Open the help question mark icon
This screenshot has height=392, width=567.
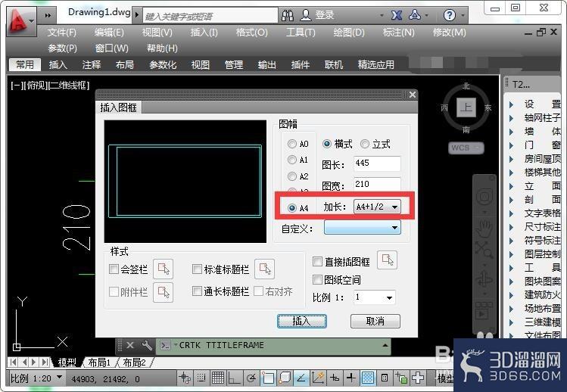pyautogui.click(x=449, y=15)
